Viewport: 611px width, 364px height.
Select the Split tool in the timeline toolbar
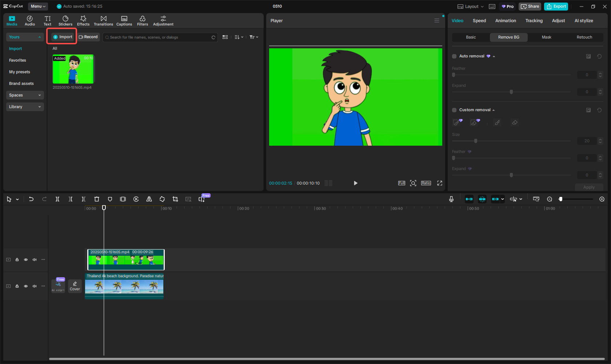(x=57, y=199)
